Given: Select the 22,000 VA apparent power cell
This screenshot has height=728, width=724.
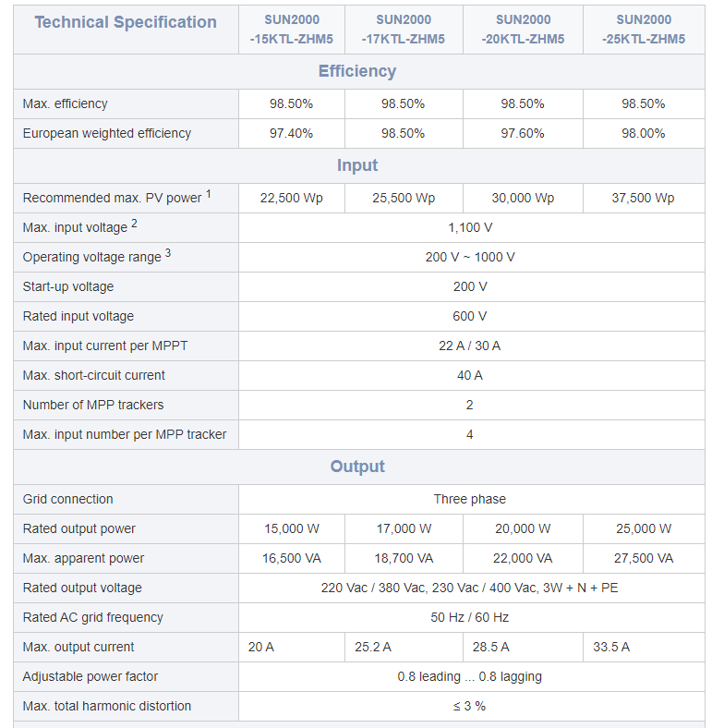Looking at the screenshot, I should pos(523,558).
